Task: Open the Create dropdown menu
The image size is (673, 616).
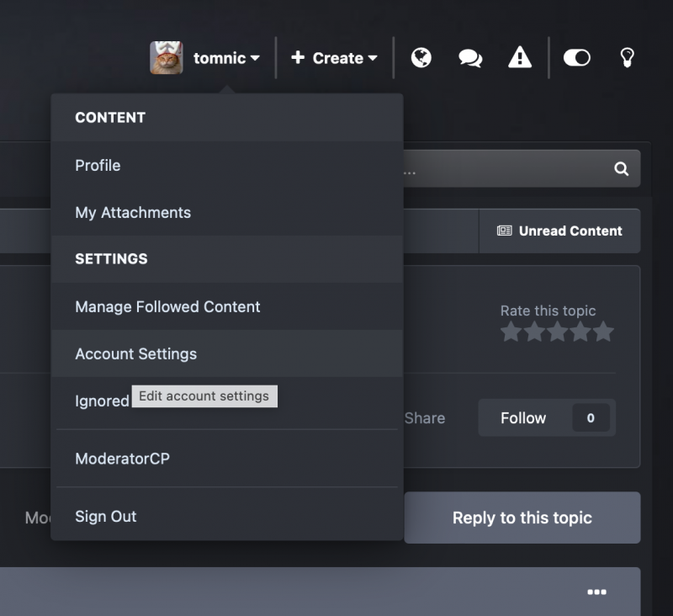Action: 334,58
